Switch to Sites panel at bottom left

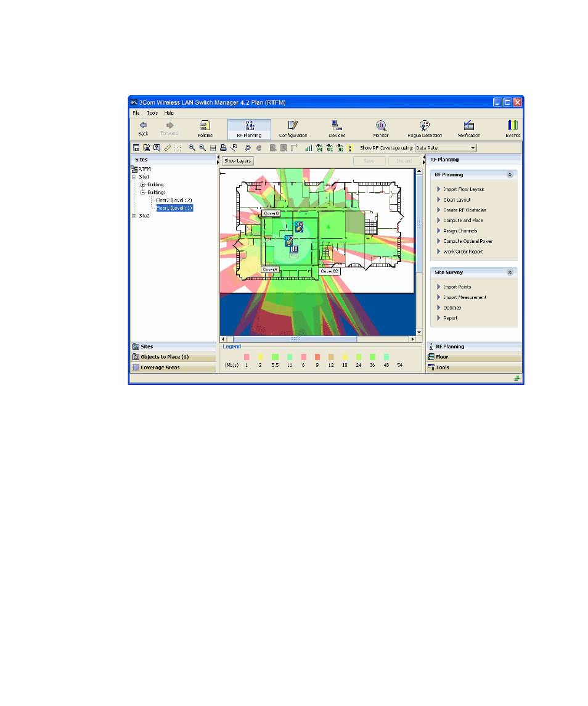click(x=174, y=347)
